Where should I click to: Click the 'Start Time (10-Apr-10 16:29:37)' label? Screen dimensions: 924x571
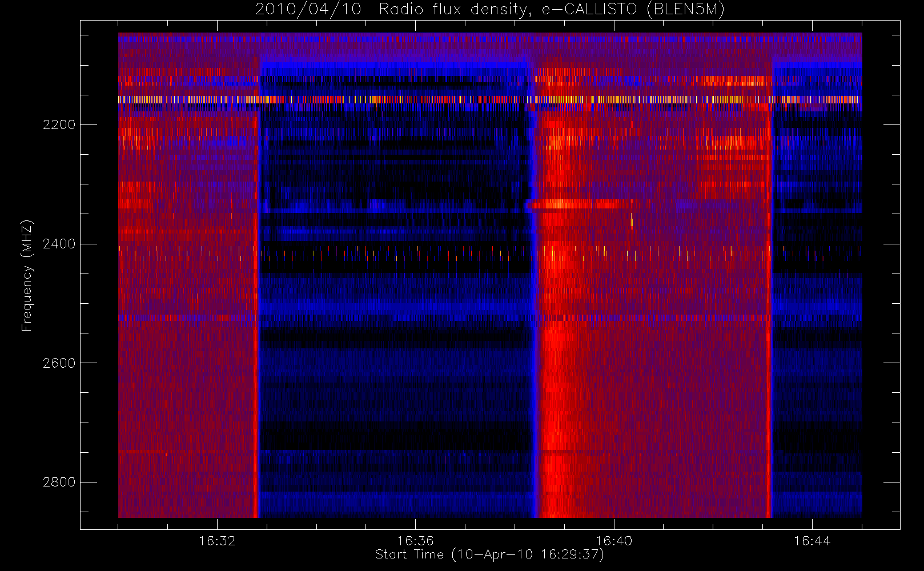coord(489,554)
